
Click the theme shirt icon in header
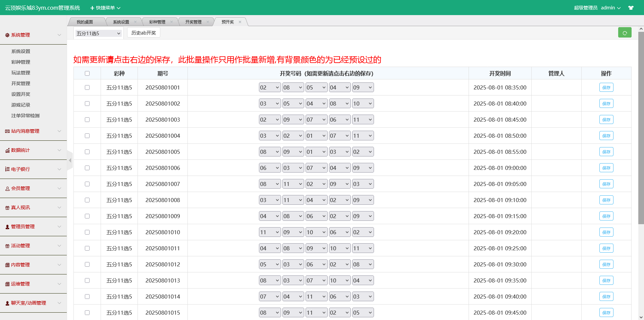(x=631, y=8)
